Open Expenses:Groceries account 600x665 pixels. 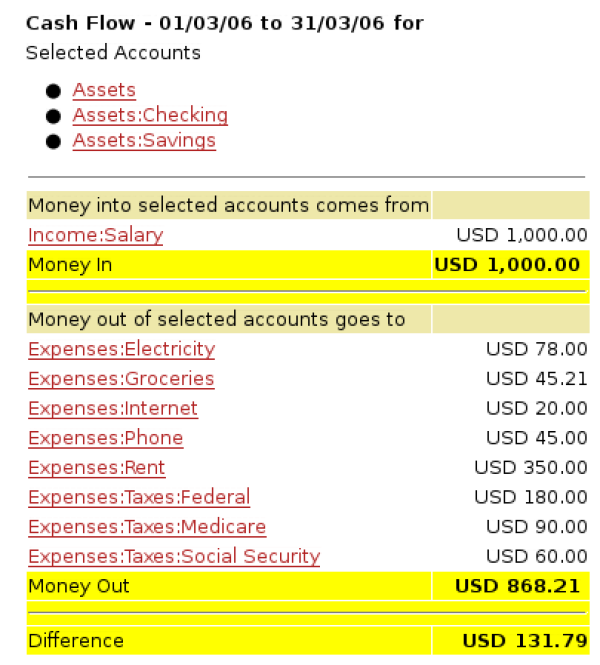(x=121, y=379)
